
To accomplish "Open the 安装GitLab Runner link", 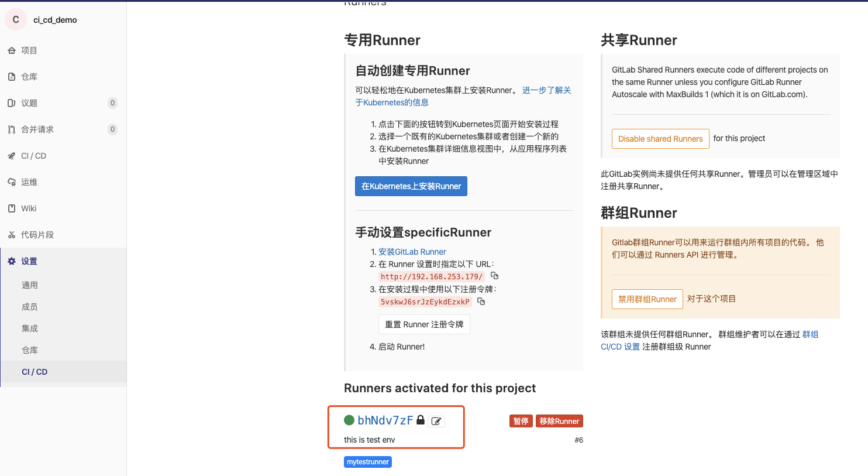I will tap(412, 252).
